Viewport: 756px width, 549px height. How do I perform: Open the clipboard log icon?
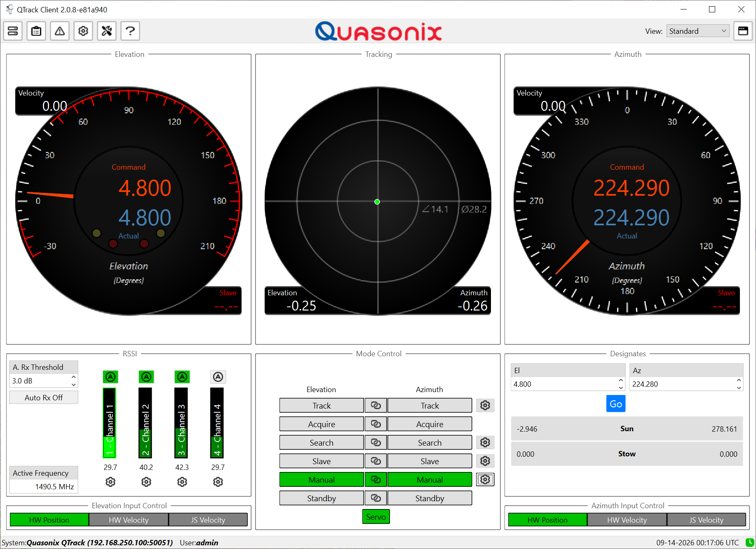click(x=36, y=31)
